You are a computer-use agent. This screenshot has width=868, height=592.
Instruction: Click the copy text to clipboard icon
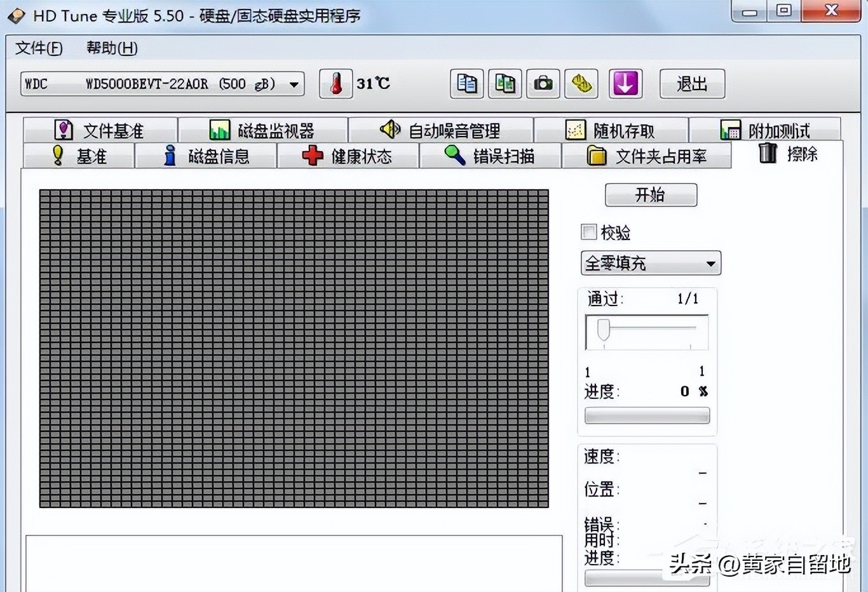tap(466, 83)
